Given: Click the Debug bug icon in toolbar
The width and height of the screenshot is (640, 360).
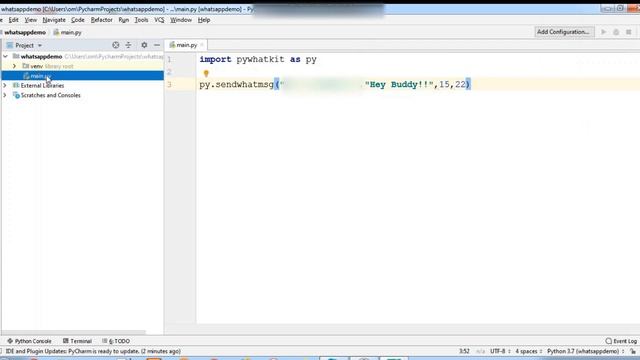Looking at the screenshot, I should (616, 32).
